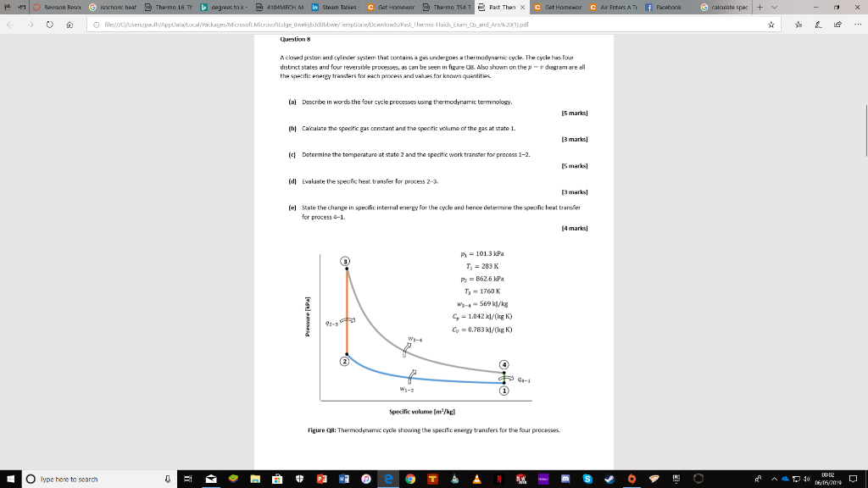Open the tab preview chevron

coord(774,7)
